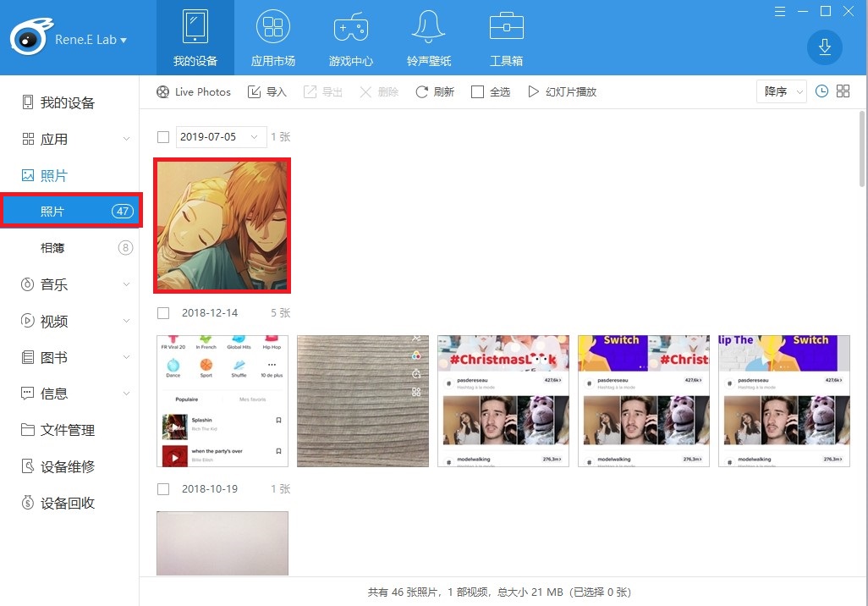The image size is (868, 606).
Task: Open 相簿 albums with count 8
Action: (x=69, y=248)
